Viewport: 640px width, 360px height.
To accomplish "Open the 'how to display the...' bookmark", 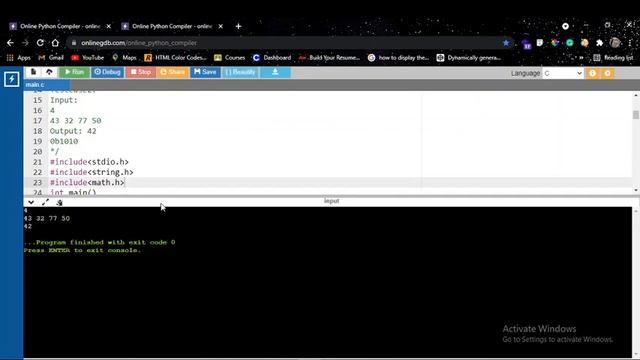I will (398, 58).
